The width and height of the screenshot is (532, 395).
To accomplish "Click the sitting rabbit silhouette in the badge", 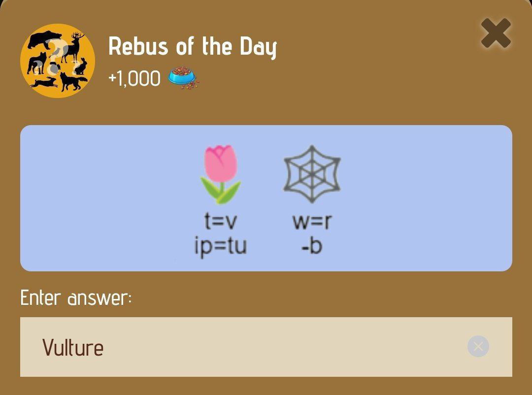I will click(81, 66).
